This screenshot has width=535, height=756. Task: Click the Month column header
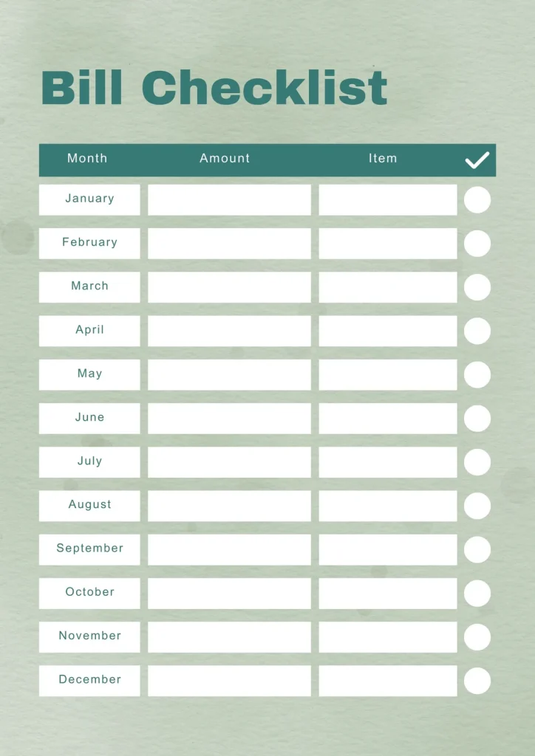coord(87,158)
